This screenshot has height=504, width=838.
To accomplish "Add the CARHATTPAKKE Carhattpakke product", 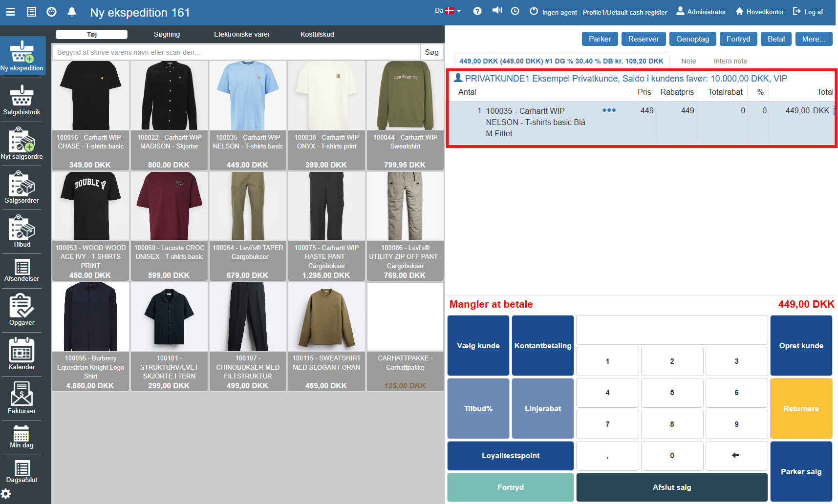I will pos(405,336).
